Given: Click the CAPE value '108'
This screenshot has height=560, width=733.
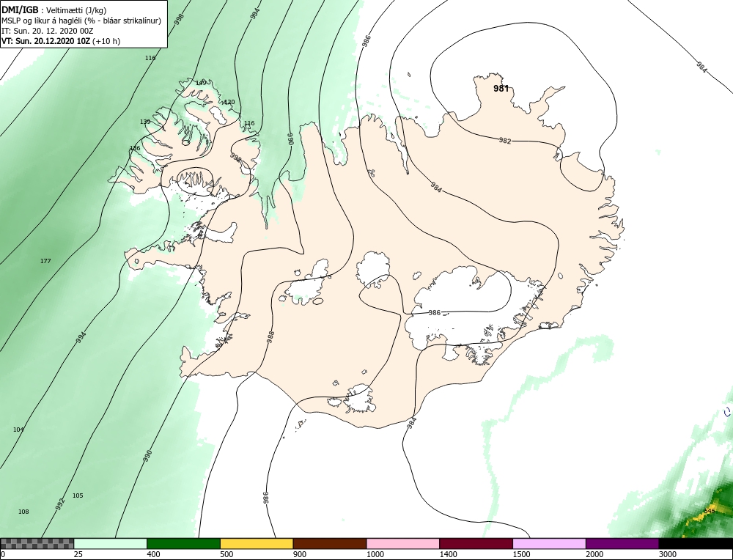Looking at the screenshot, I should click(23, 512).
